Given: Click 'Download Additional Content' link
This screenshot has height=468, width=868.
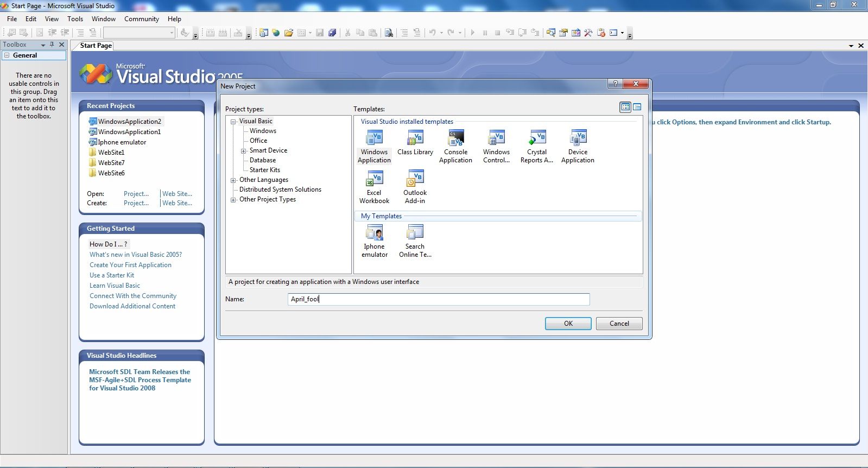Looking at the screenshot, I should click(132, 306).
